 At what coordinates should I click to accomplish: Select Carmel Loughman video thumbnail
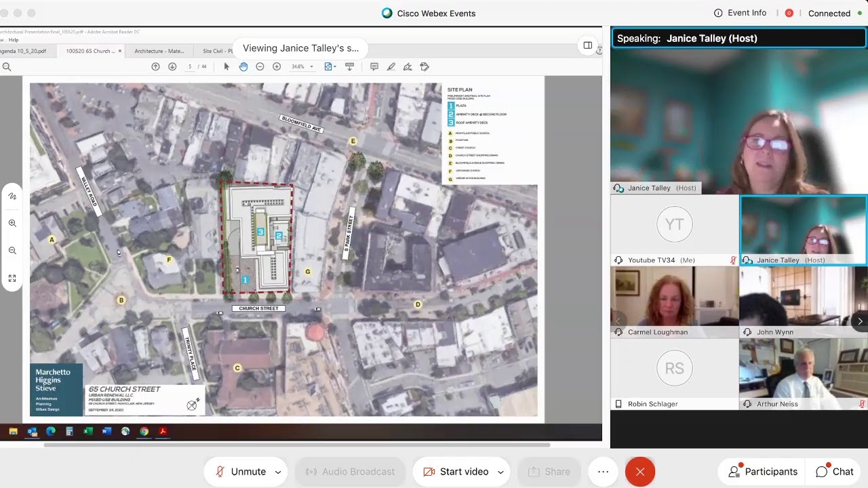click(674, 302)
